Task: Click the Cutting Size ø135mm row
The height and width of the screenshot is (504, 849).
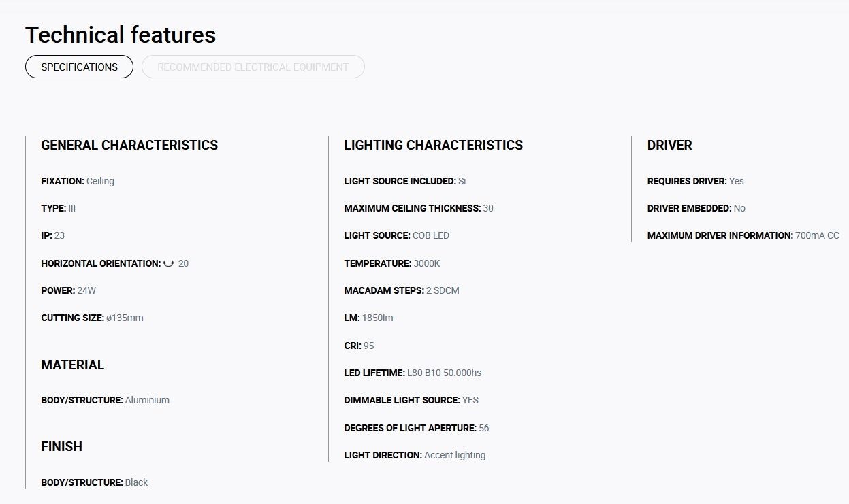Action: pyautogui.click(x=92, y=318)
